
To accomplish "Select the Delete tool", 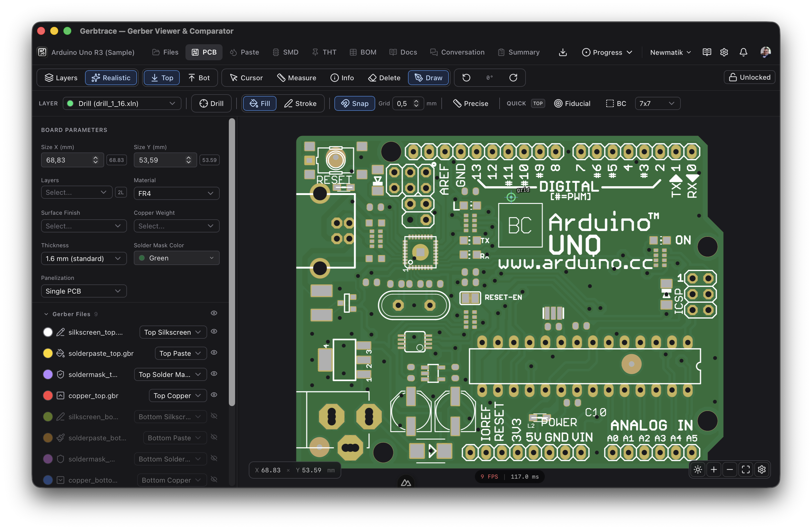I will tap(384, 78).
